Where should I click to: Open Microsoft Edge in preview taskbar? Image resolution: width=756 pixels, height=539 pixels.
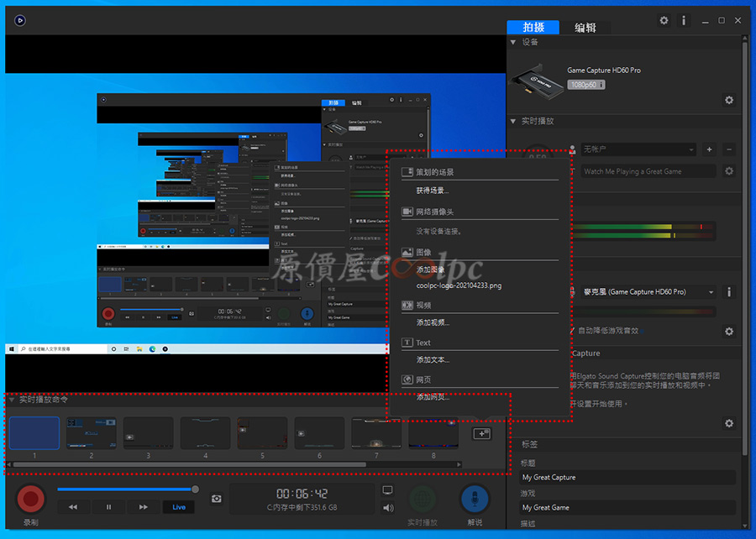[152, 348]
